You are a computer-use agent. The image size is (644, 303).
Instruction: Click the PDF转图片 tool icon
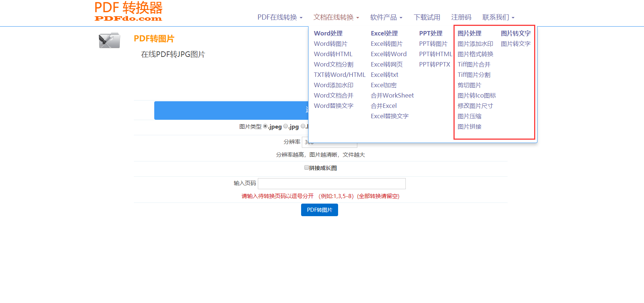point(109,40)
